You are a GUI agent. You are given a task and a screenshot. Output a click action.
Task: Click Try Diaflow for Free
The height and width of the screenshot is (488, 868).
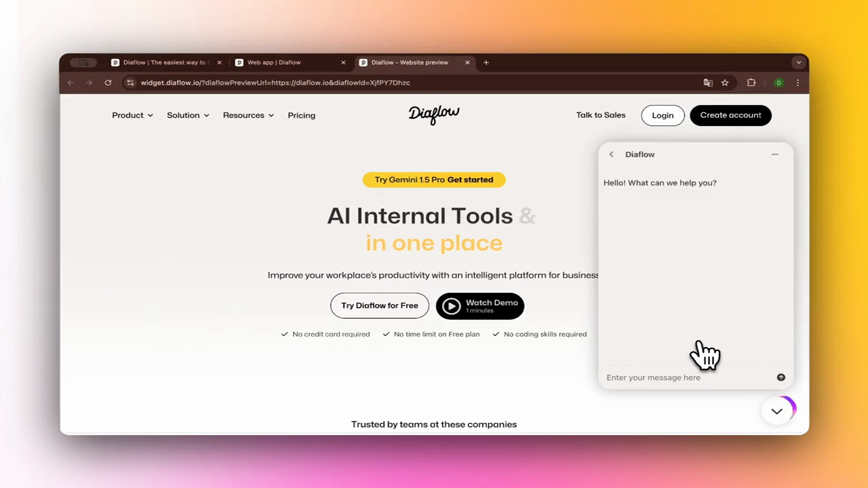(380, 306)
